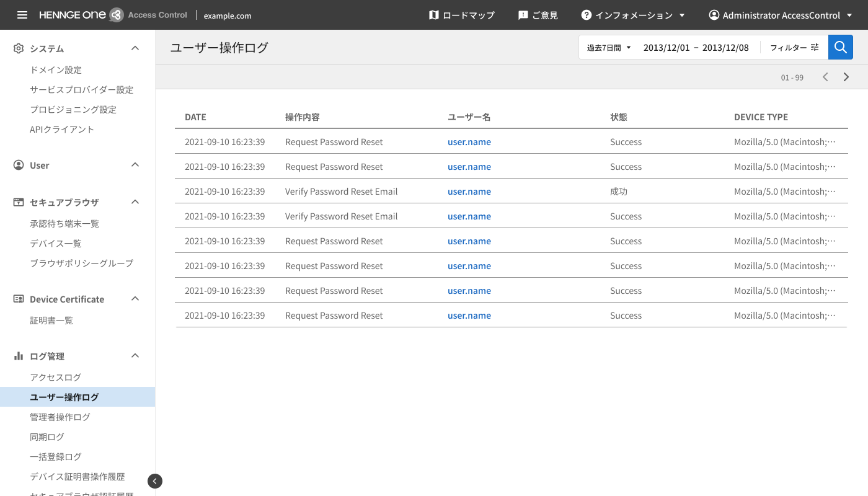Viewport: 868px width, 496px height.
Task: Click the information question mark icon
Action: coord(587,15)
